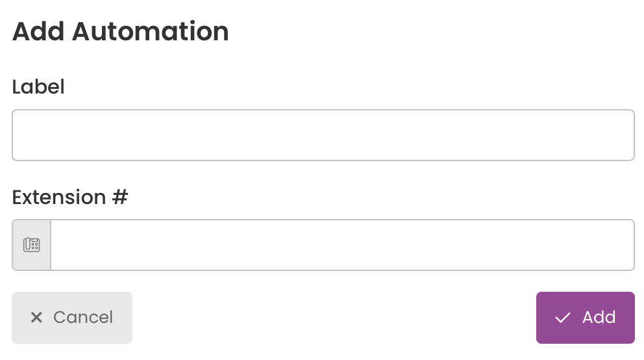Dismiss the dialog using Cancel

tap(72, 318)
